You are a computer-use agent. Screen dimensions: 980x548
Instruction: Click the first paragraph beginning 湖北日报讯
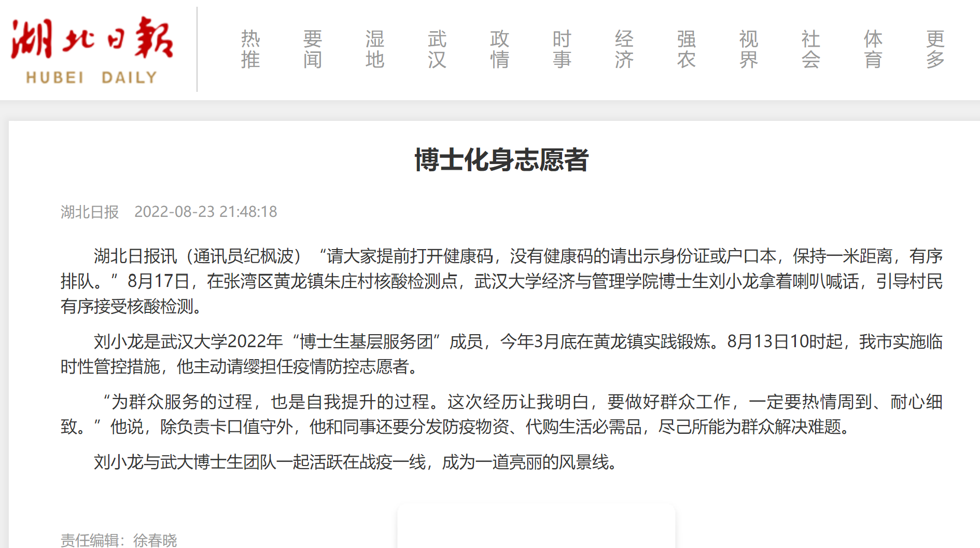(501, 281)
